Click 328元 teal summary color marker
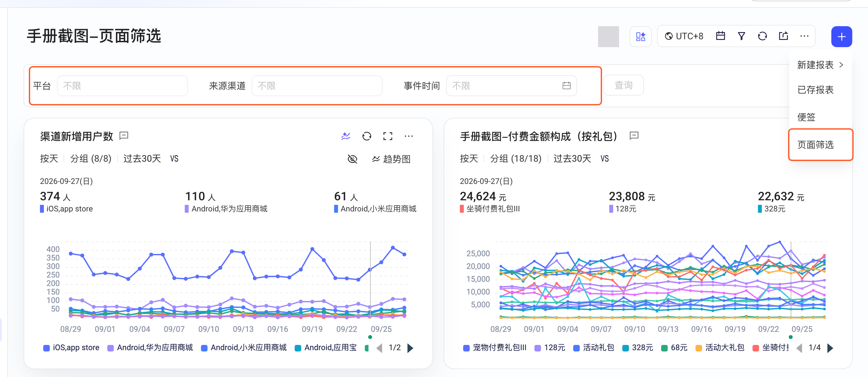The width and height of the screenshot is (868, 377). pyautogui.click(x=760, y=209)
